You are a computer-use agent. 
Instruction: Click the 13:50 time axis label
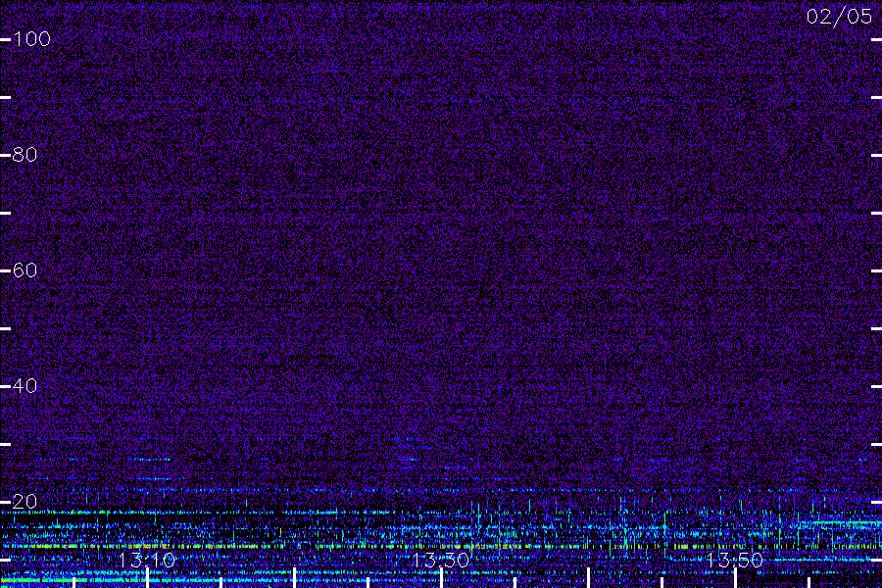pos(735,561)
